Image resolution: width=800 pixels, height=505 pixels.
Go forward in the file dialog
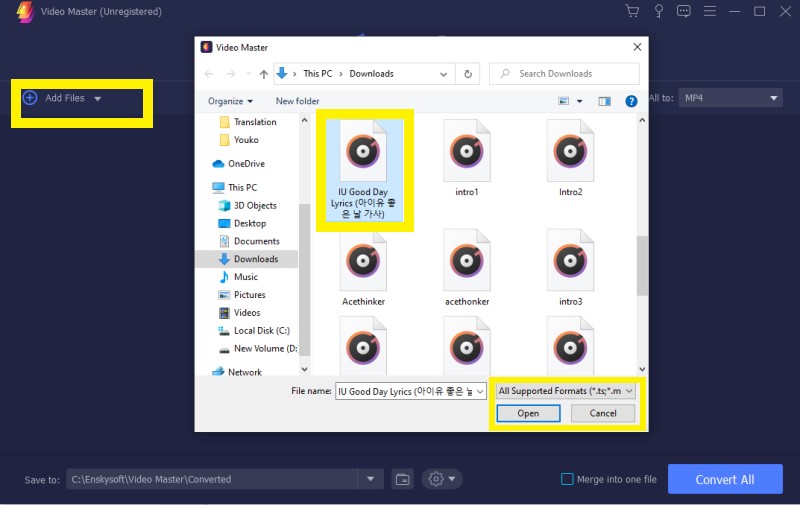[231, 74]
